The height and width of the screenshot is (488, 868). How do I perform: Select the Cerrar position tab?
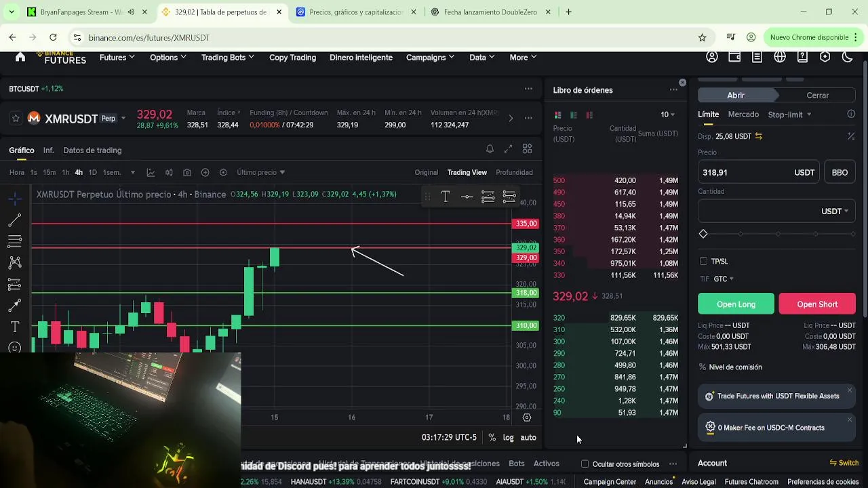point(817,96)
